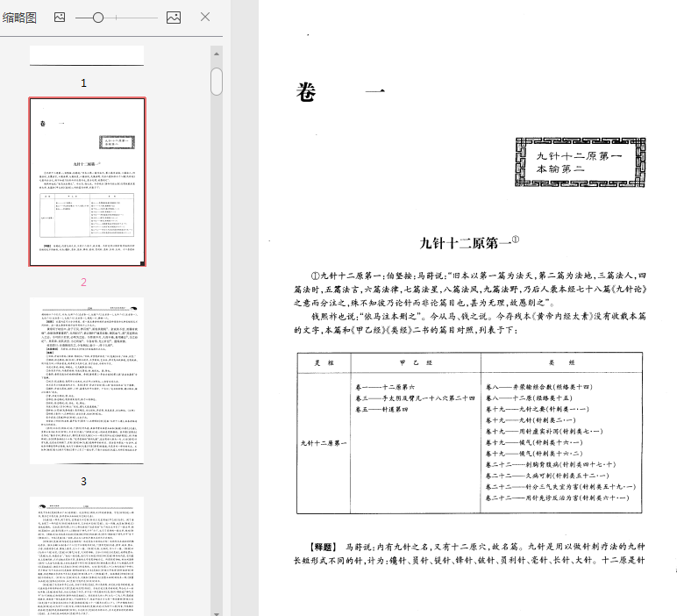Click the '【释题】' paragraph label

324,547
